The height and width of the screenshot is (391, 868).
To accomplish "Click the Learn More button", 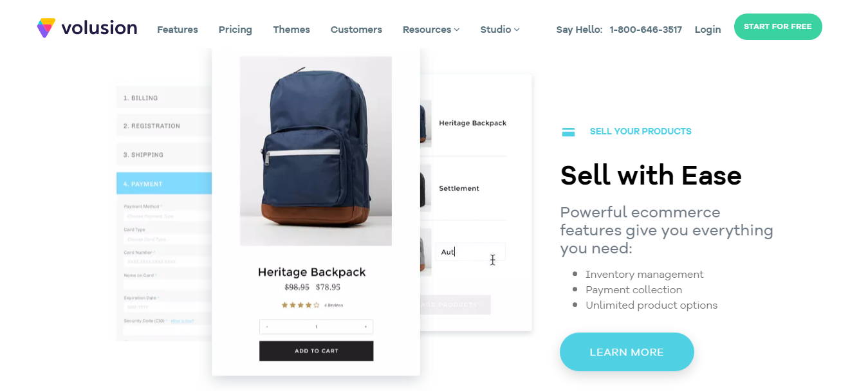I will click(x=627, y=352).
